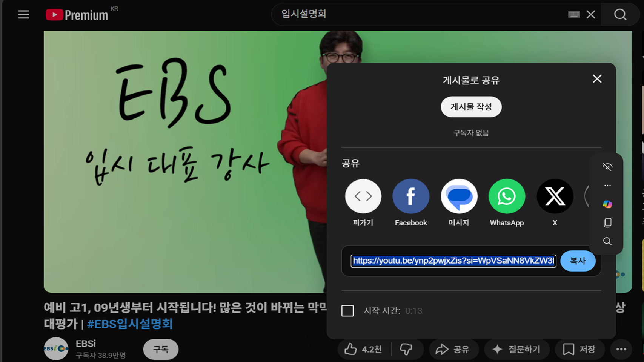Toggle the crossed-eye hide icon in floating toolbar
This screenshot has height=362, width=644.
(x=607, y=167)
